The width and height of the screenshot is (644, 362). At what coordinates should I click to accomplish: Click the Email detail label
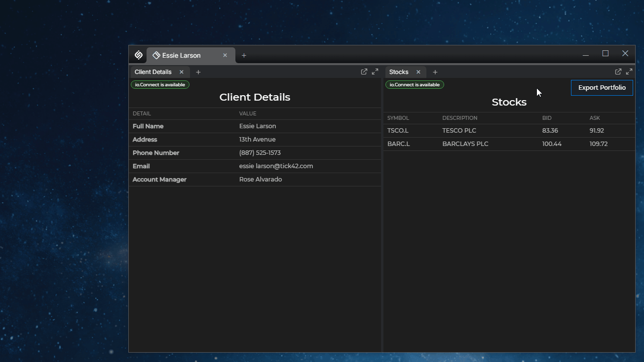(141, 166)
